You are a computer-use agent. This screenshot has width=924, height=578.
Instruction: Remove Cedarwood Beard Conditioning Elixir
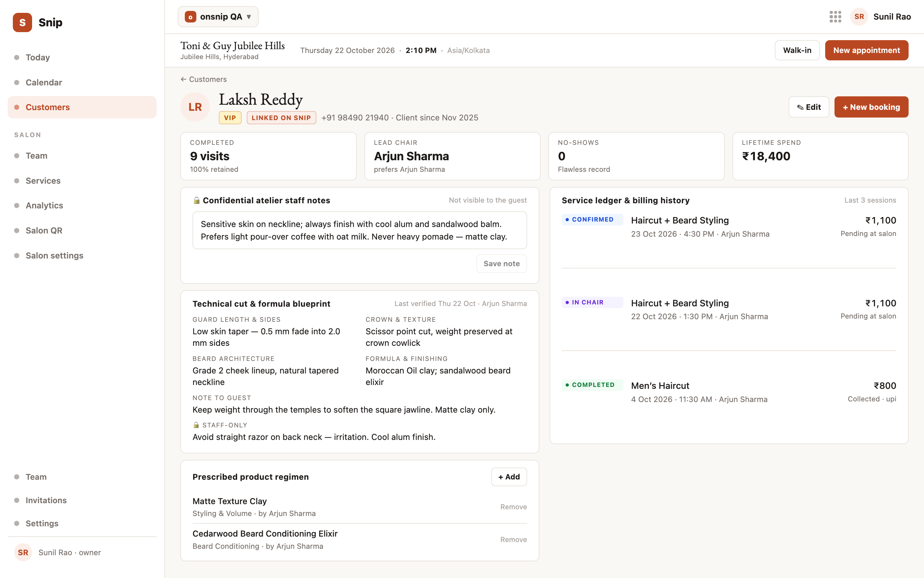pyautogui.click(x=513, y=539)
